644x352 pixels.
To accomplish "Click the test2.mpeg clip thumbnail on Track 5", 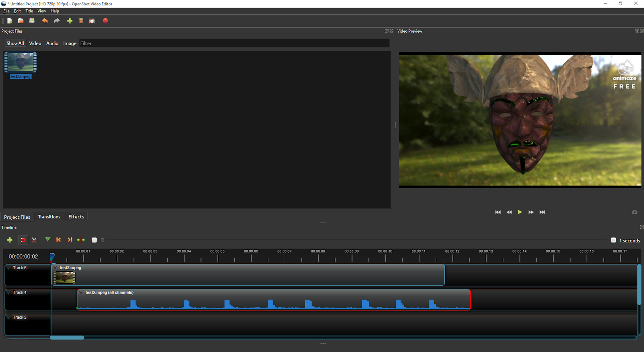I will click(64, 278).
